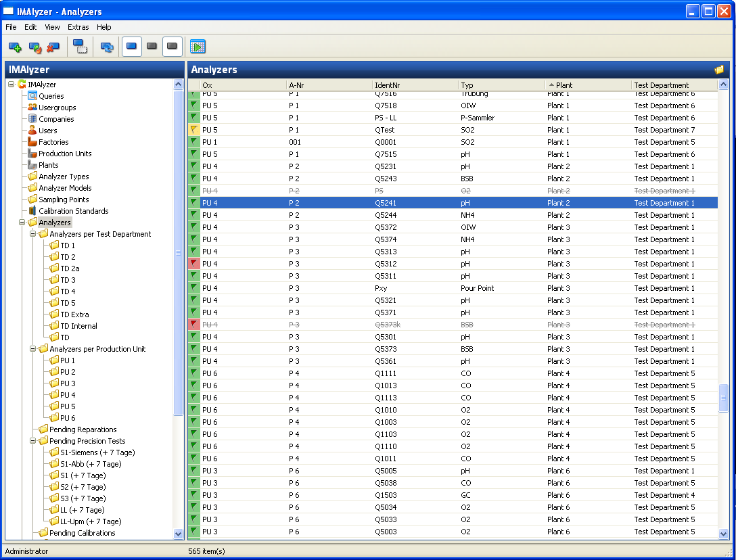Open the View menu
The width and height of the screenshot is (736, 560).
coord(52,27)
